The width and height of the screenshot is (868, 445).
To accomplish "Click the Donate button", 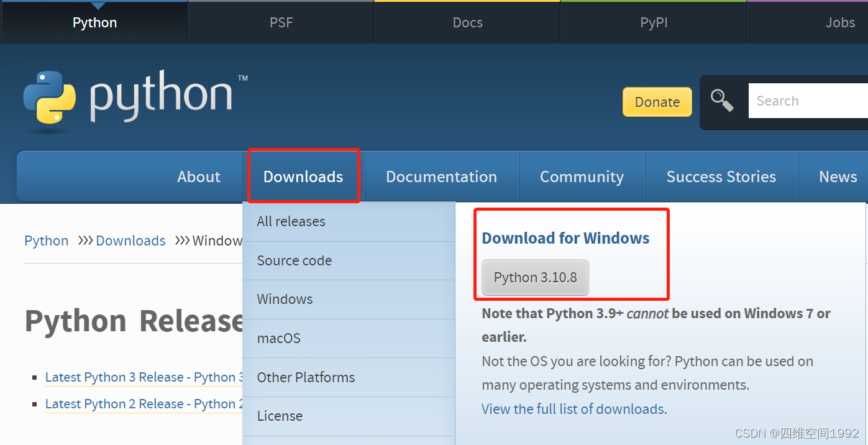I will (657, 102).
